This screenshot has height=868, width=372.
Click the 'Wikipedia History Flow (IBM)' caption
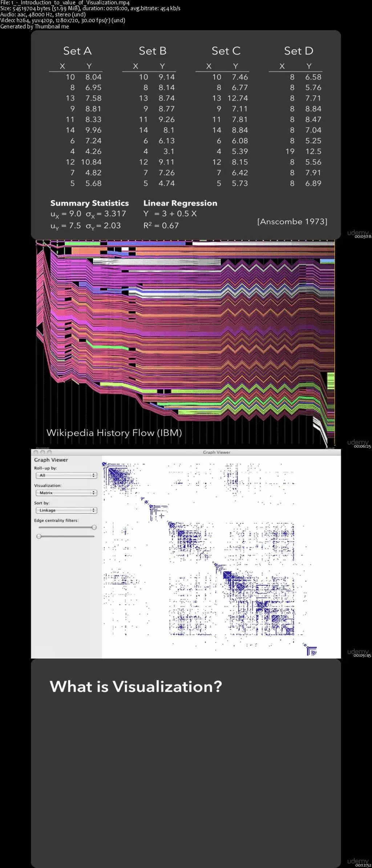pyautogui.click(x=114, y=433)
